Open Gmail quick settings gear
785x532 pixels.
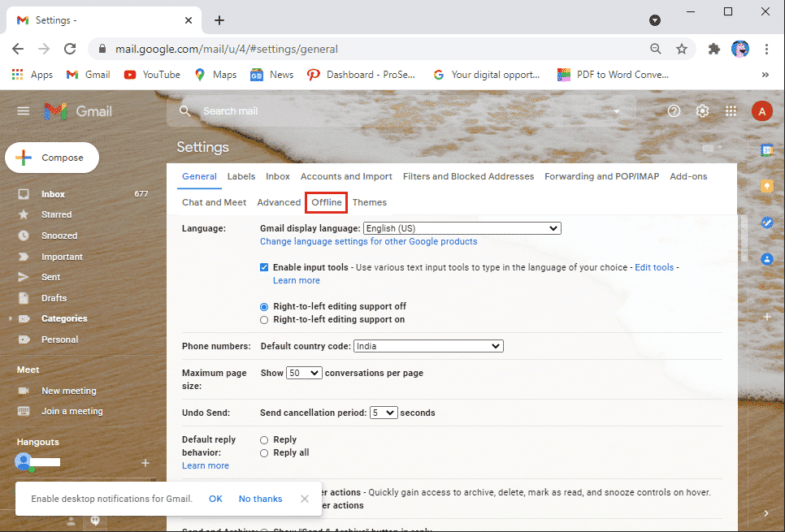[702, 110]
